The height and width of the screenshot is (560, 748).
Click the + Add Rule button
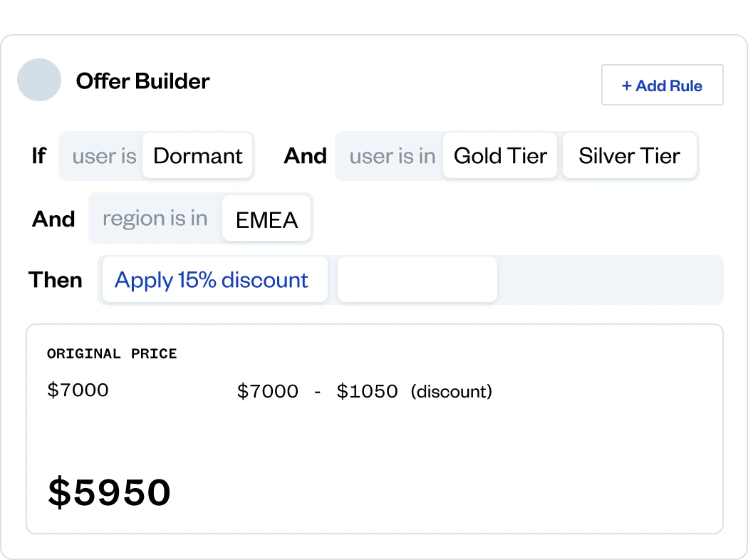(662, 85)
